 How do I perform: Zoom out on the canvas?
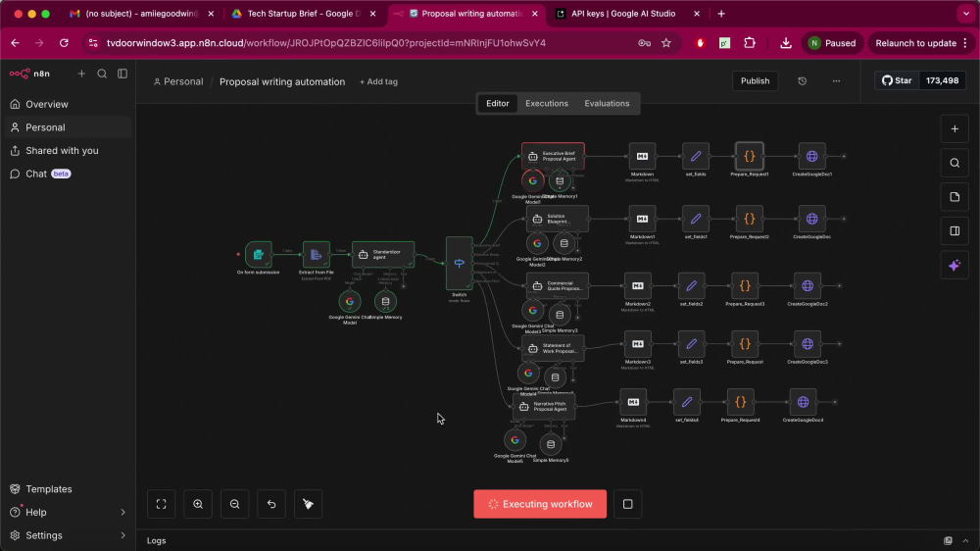coord(235,504)
